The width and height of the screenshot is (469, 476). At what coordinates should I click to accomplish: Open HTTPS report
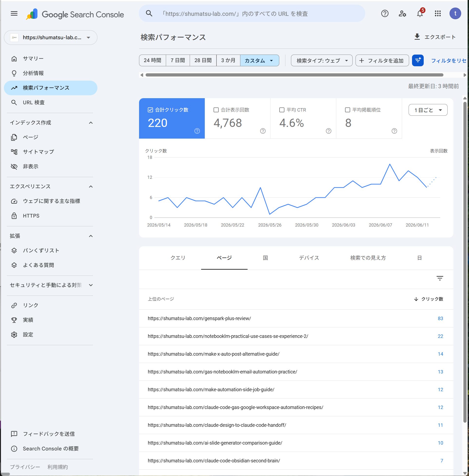[x=51, y=216]
